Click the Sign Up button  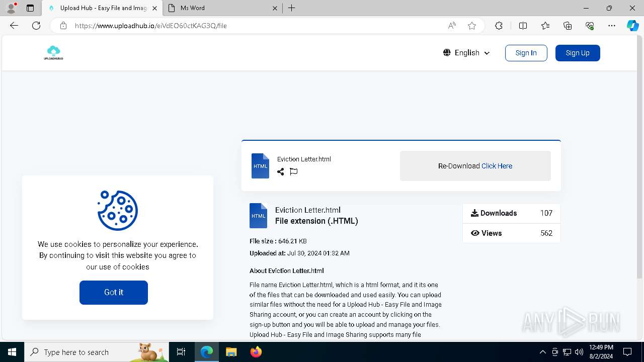[578, 53]
